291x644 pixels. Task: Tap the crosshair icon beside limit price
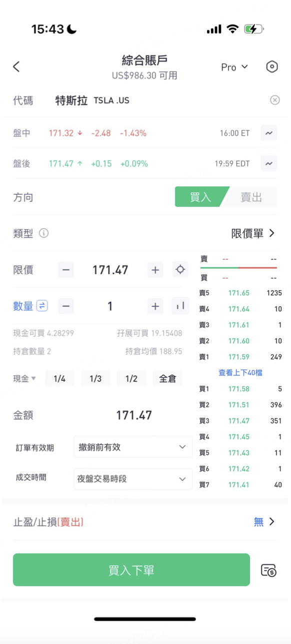[180, 270]
